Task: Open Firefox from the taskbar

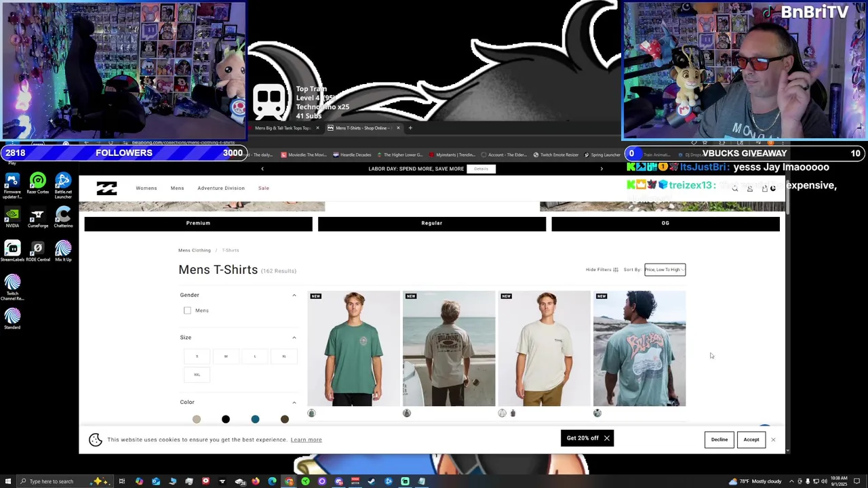Action: click(256, 481)
